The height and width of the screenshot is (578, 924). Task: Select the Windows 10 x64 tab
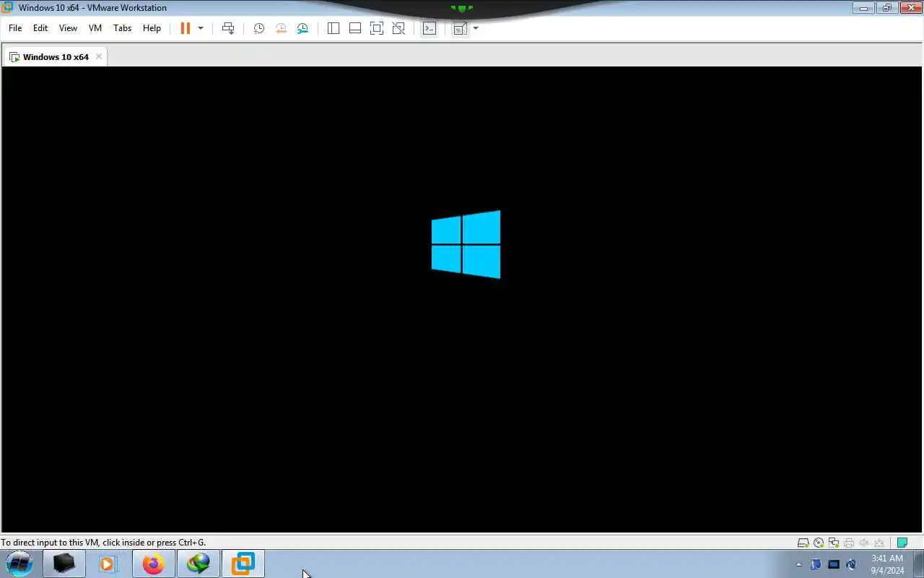(56, 56)
